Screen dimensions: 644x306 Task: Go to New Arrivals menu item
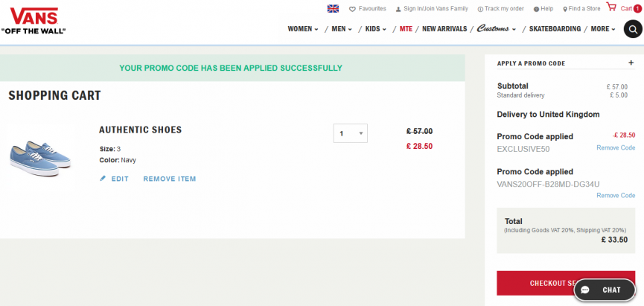click(x=444, y=29)
